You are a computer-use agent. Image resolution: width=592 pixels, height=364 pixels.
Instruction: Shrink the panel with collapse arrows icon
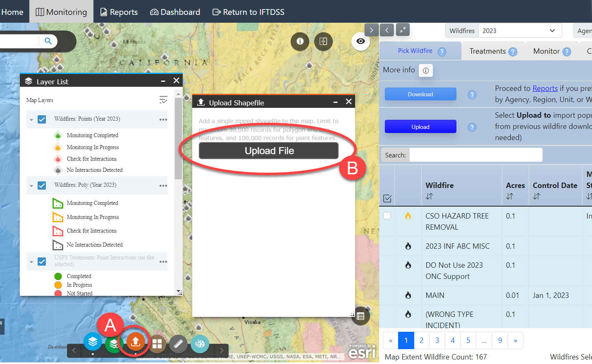pyautogui.click(x=403, y=30)
